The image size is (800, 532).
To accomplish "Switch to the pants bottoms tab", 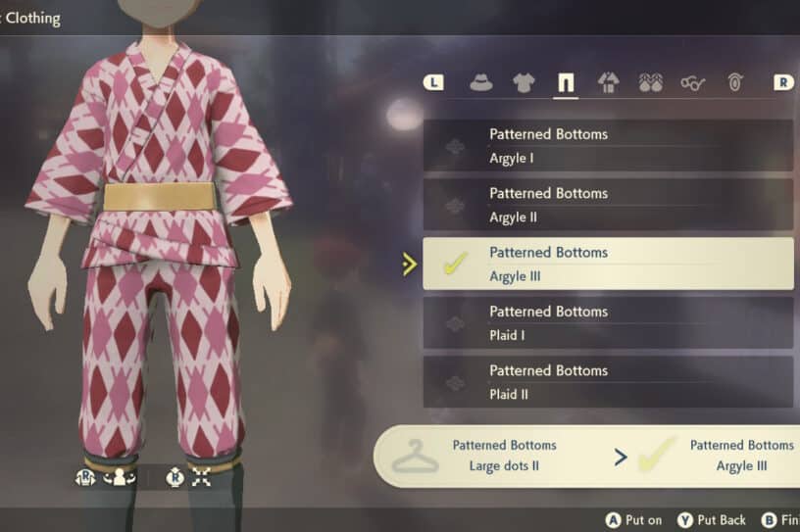I will [x=566, y=82].
